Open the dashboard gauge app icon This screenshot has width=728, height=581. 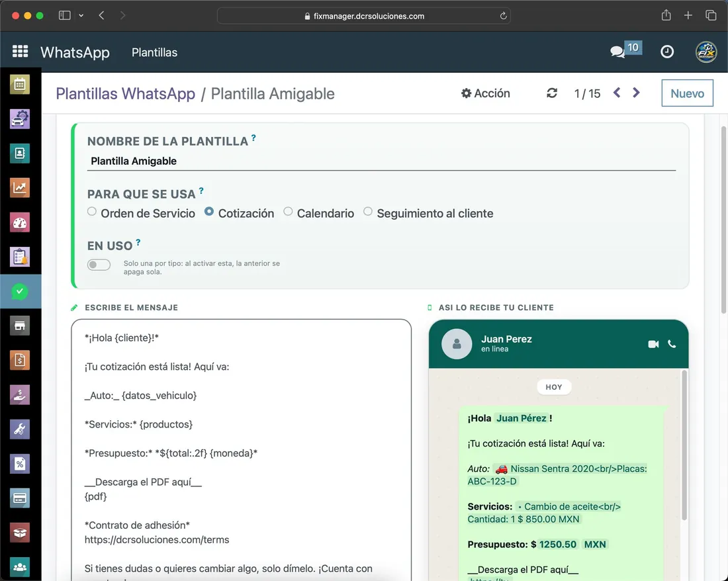[x=19, y=222]
